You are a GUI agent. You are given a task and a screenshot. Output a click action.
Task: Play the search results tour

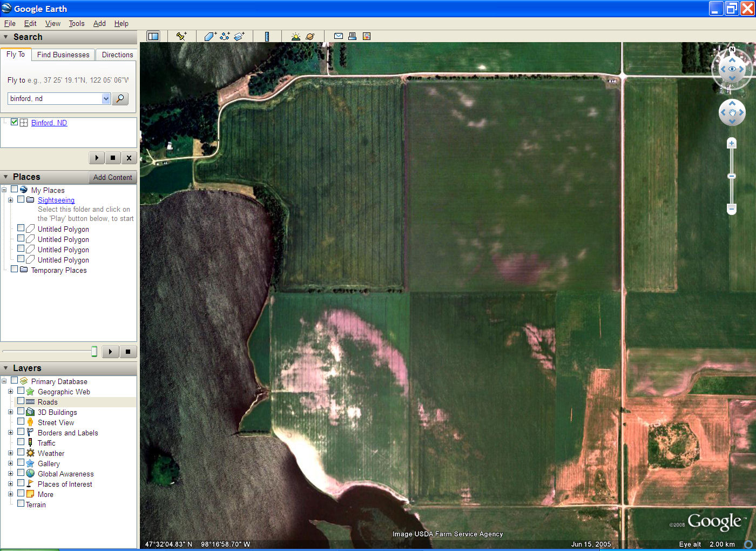pyautogui.click(x=97, y=158)
